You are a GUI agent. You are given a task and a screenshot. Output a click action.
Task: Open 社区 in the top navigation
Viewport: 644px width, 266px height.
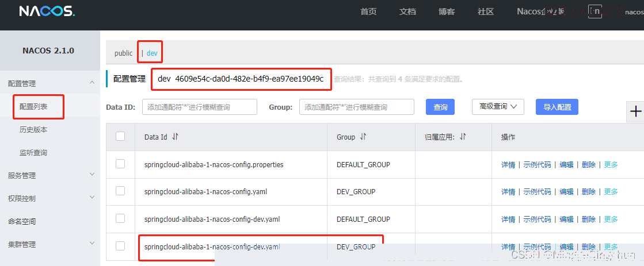tap(486, 11)
